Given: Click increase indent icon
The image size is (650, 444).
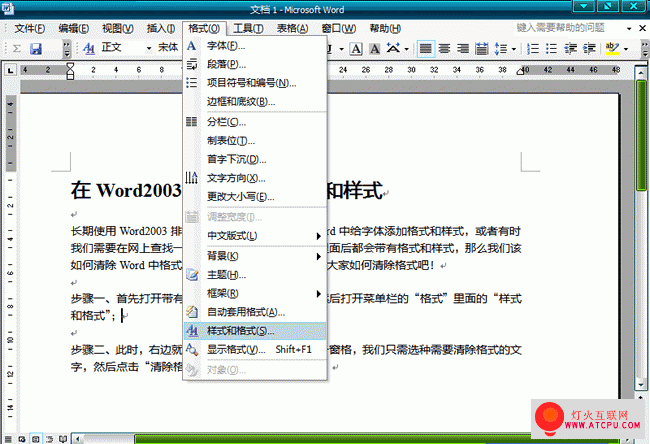Looking at the screenshot, I should pyautogui.click(x=589, y=49).
